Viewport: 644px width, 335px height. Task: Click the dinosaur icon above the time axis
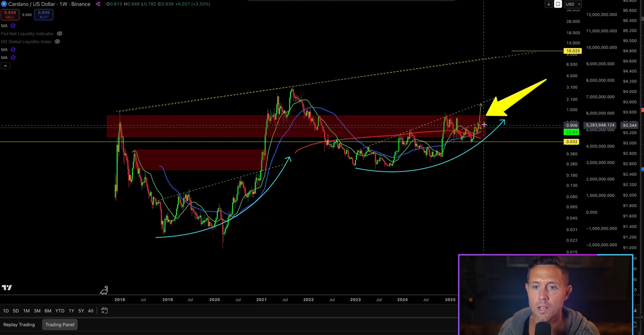[104, 290]
